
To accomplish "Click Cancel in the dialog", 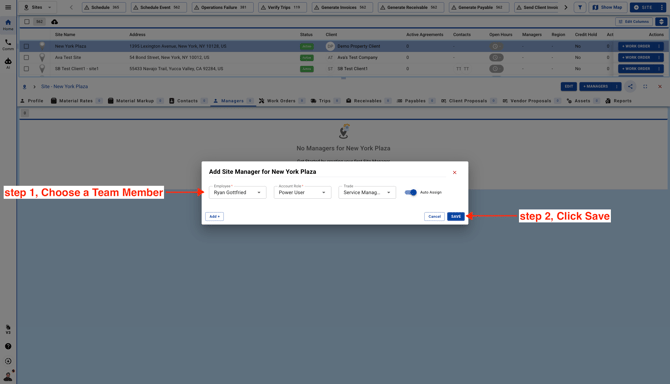I will [x=435, y=217].
